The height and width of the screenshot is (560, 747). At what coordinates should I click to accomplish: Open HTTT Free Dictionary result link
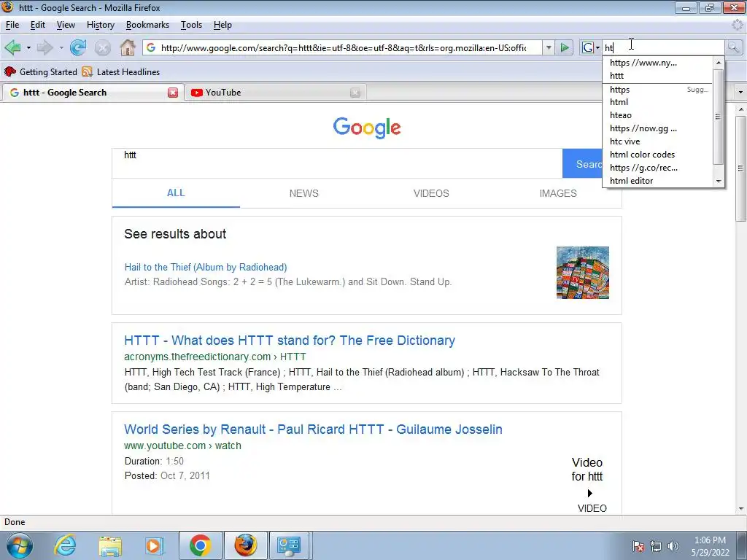point(290,341)
